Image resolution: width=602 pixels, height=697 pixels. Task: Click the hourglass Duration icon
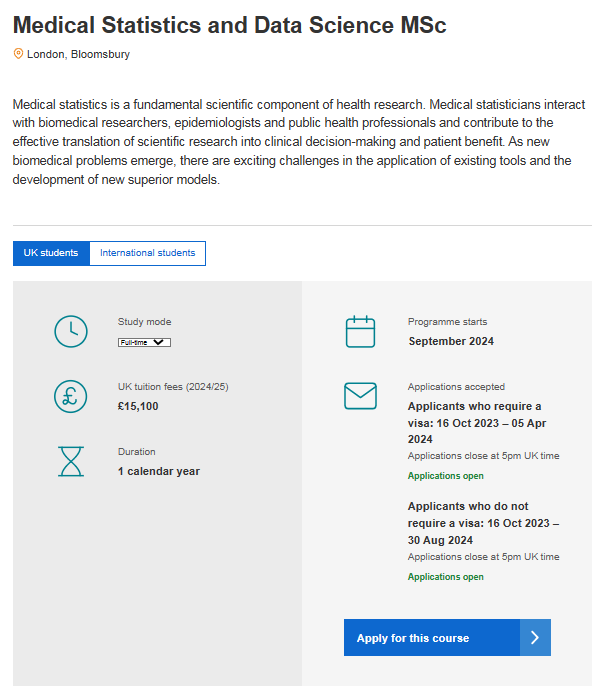[x=71, y=461]
